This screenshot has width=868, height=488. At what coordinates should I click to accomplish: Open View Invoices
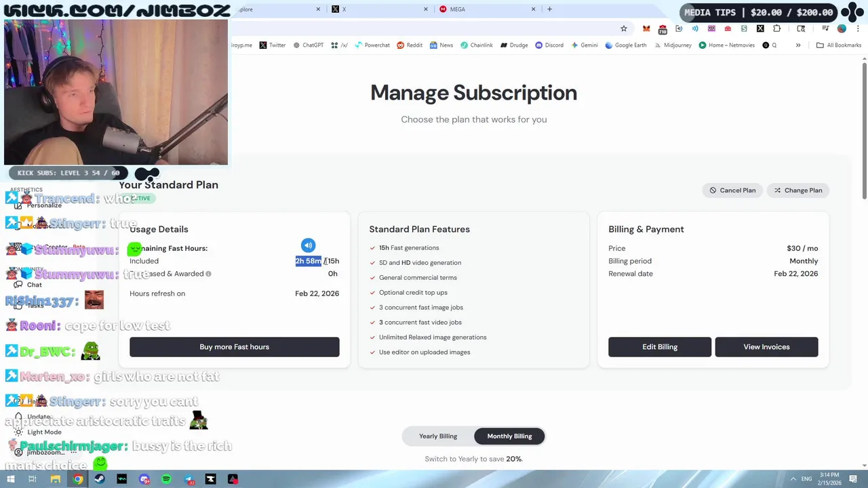tap(766, 347)
